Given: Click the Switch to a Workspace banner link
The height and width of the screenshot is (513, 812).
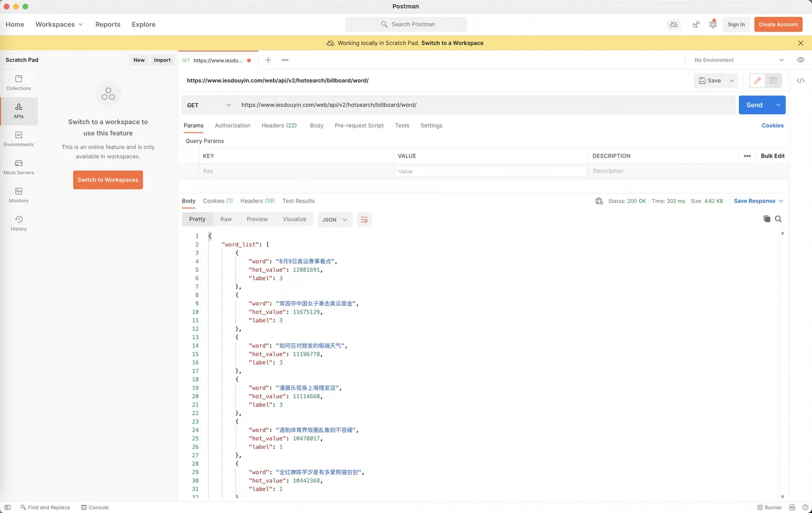Looking at the screenshot, I should click(452, 43).
